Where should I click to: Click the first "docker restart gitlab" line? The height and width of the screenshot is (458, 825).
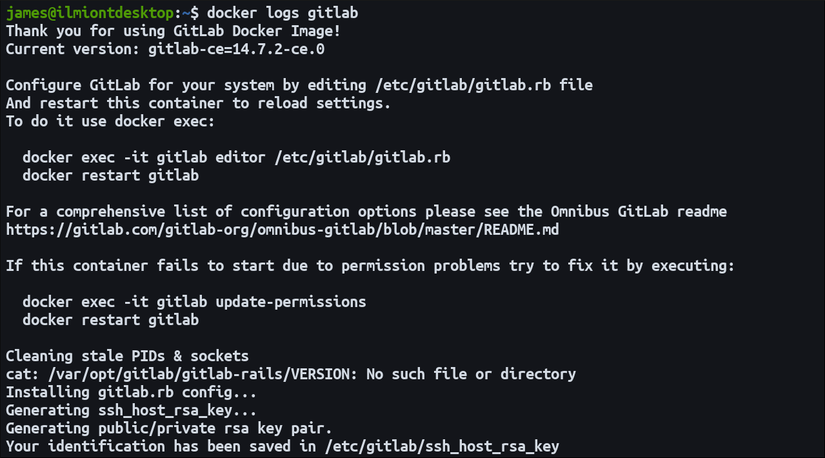[110, 175]
